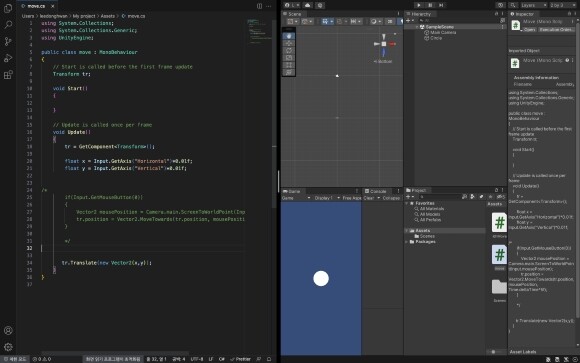Select the Scale tool in Scene
The image size is (580, 363).
[289, 58]
